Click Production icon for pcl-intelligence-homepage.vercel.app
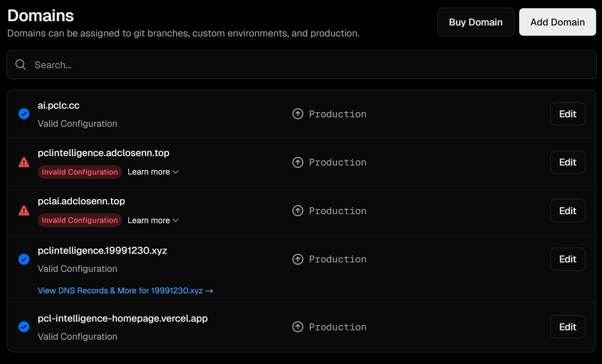 tap(298, 327)
